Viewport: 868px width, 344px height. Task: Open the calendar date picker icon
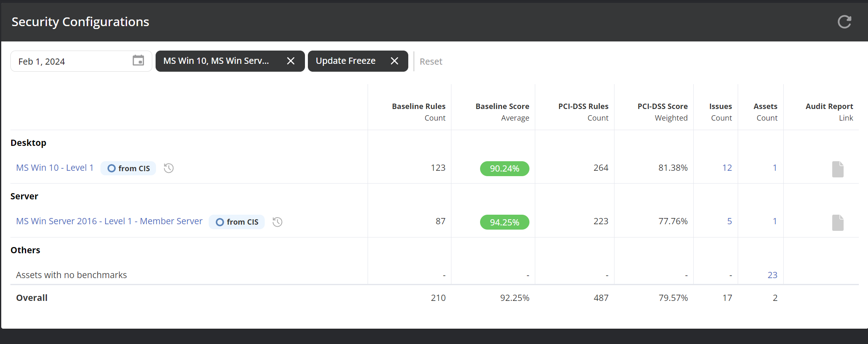(x=138, y=61)
